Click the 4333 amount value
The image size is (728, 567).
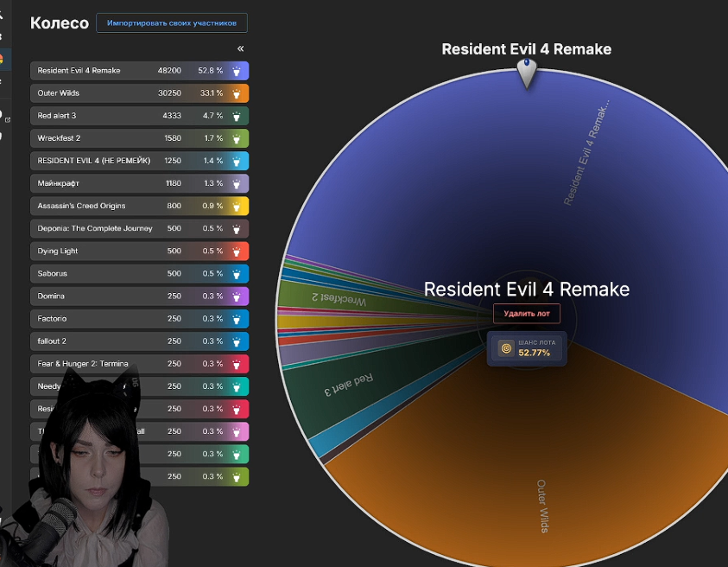click(172, 116)
